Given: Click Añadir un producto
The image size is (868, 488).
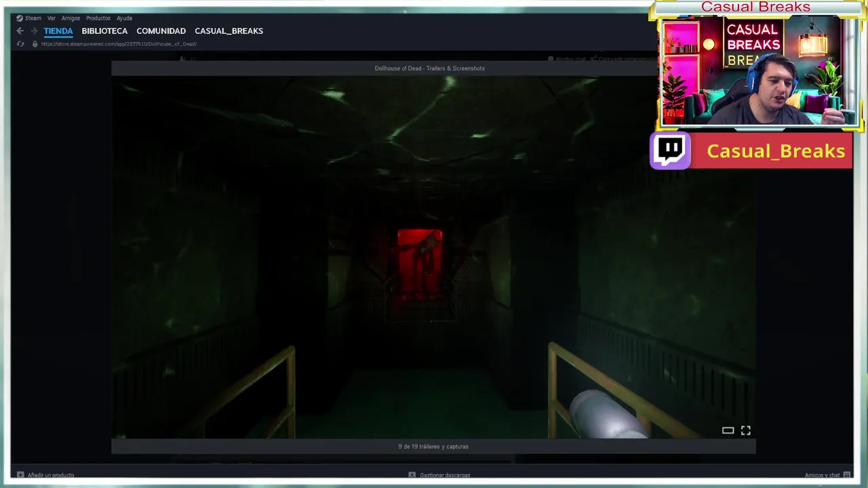Looking at the screenshot, I should tap(51, 475).
